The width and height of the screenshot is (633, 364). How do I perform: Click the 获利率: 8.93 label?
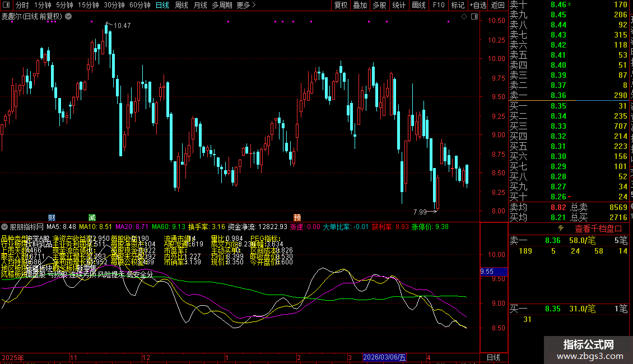coord(390,227)
